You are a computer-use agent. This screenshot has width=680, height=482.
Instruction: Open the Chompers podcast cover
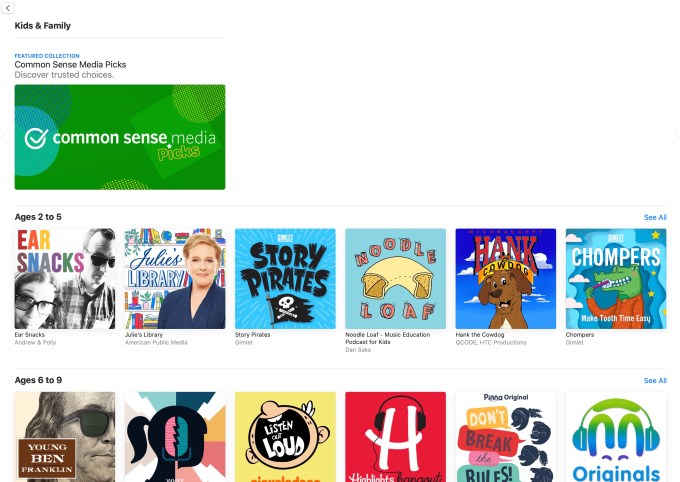click(x=616, y=279)
